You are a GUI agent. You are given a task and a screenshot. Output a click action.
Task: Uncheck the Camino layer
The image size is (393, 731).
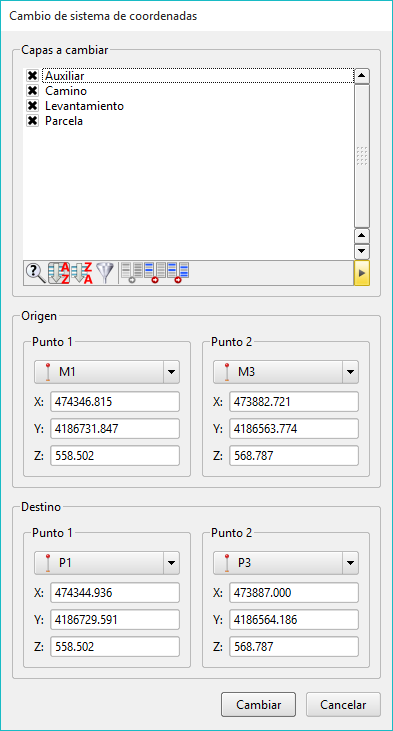[x=32, y=90]
